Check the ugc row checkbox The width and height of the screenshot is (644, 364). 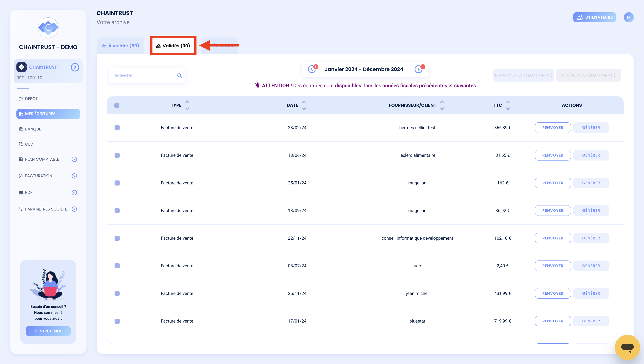coord(117,266)
